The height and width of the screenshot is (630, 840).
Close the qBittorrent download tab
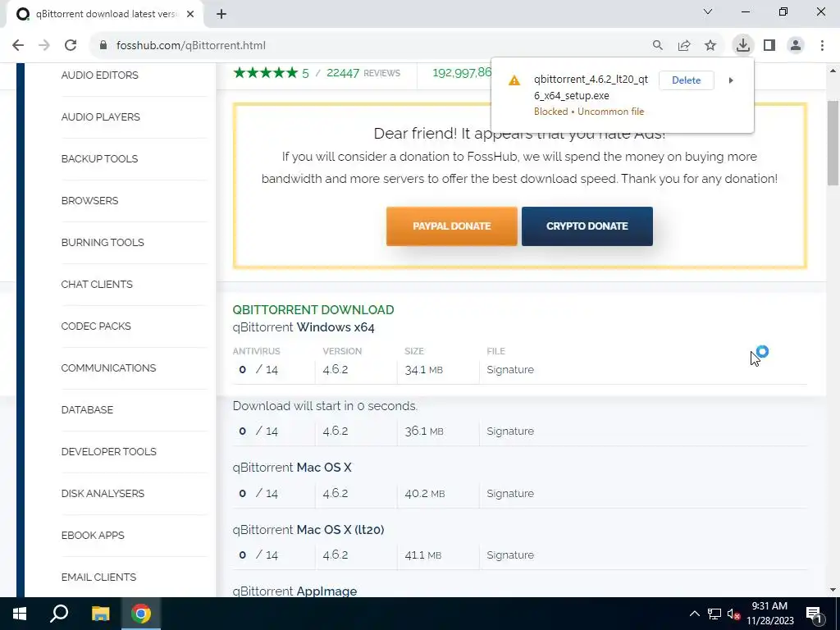(190, 15)
